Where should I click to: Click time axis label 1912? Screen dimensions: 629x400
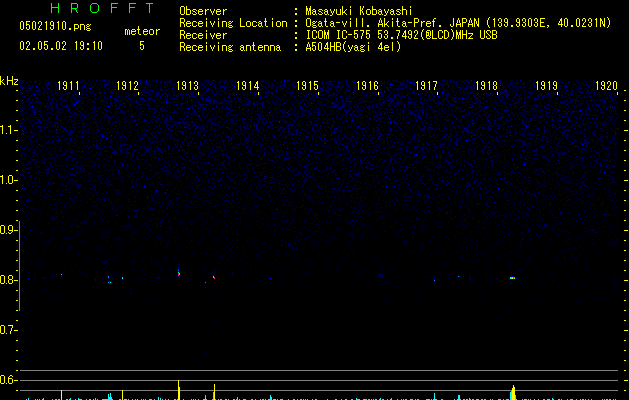pyautogui.click(x=127, y=86)
